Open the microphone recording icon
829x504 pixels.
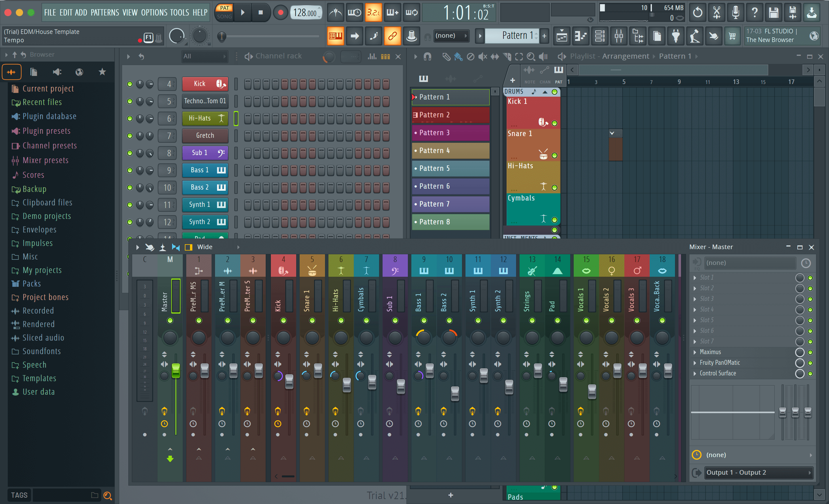[736, 13]
